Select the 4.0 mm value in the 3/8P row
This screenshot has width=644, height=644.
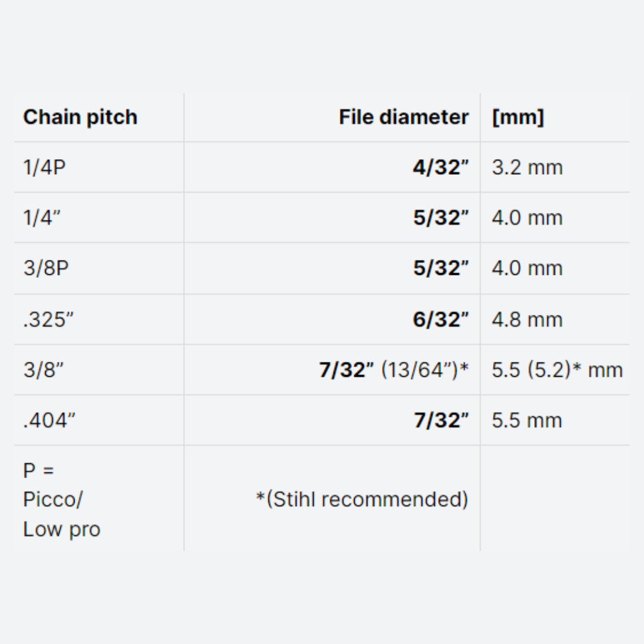(527, 268)
